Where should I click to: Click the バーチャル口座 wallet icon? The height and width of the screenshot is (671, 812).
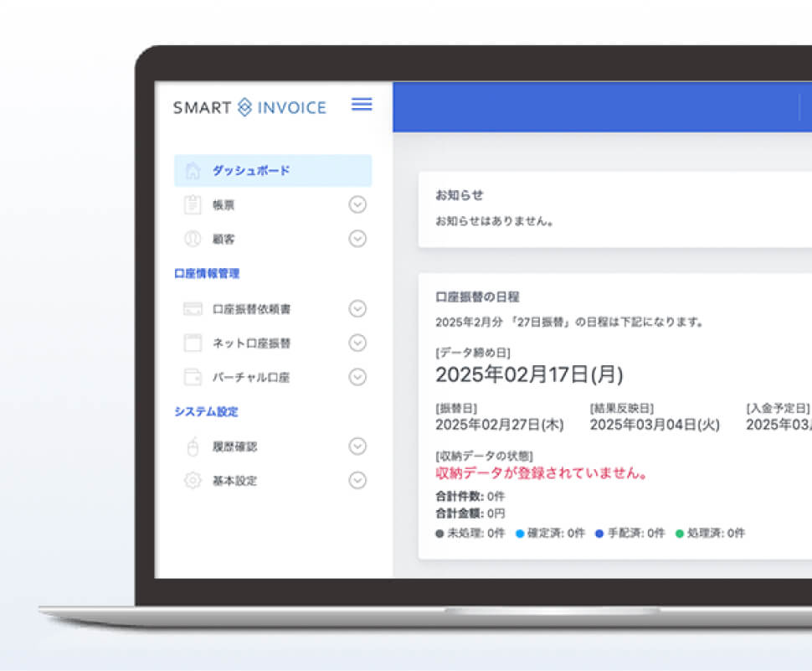(x=193, y=377)
